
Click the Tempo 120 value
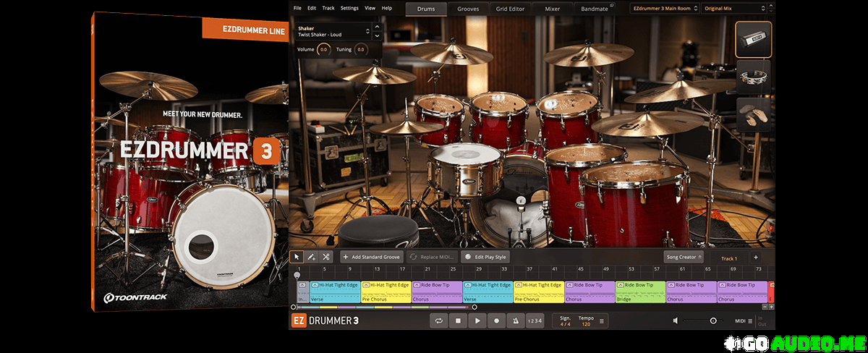[586, 320]
